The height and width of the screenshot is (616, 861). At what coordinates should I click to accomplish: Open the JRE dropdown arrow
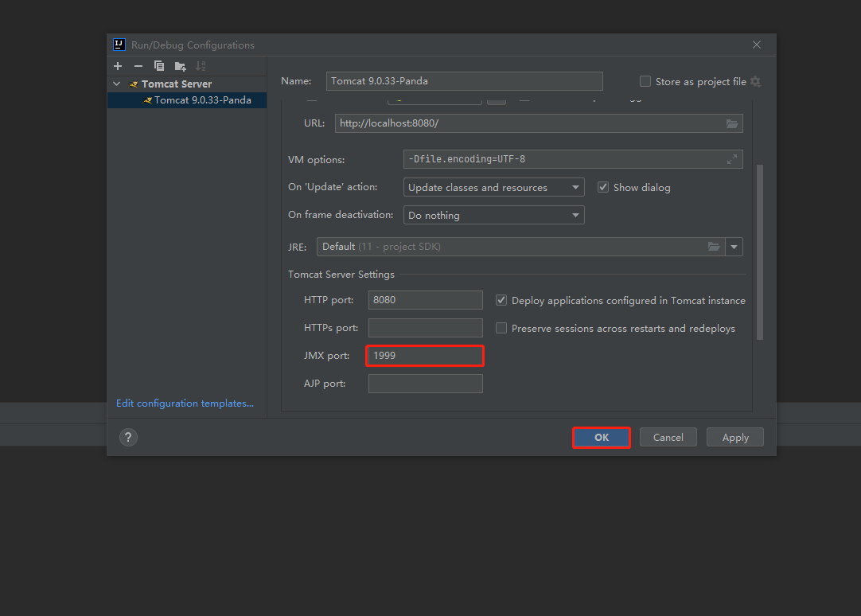click(734, 247)
